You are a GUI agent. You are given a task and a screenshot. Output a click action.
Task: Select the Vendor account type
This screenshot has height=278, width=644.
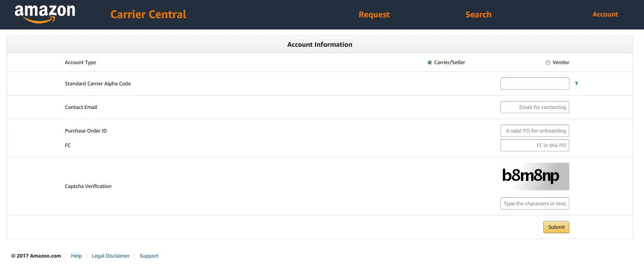click(x=548, y=63)
